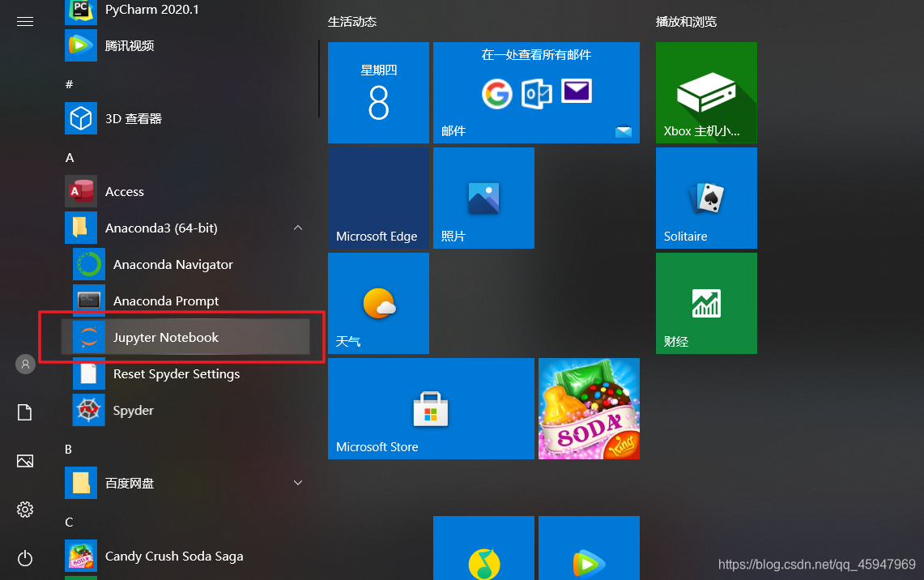Click the 生活动态 group title
924x580 pixels.
[352, 22]
